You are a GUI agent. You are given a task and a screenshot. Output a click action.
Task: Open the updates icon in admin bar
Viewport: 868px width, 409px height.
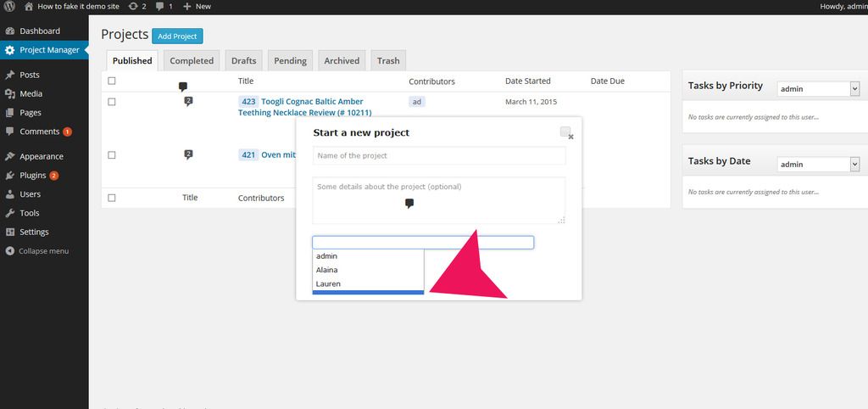(133, 6)
